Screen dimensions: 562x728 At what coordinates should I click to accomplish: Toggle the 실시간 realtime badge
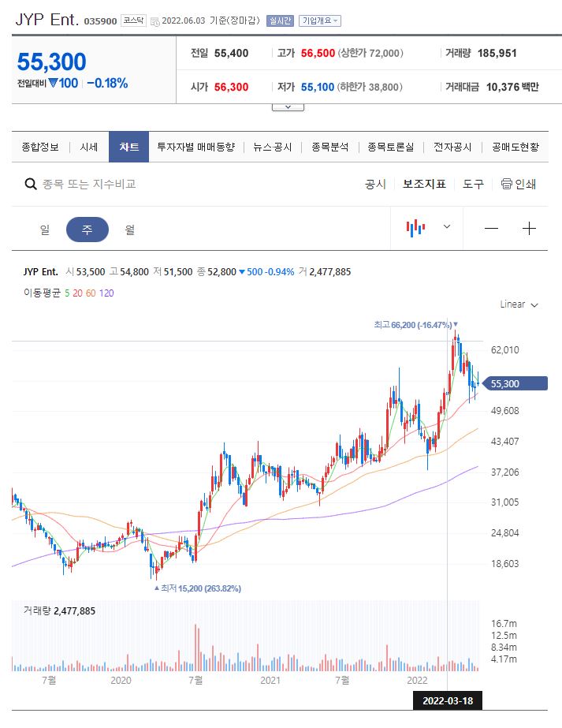[x=280, y=21]
